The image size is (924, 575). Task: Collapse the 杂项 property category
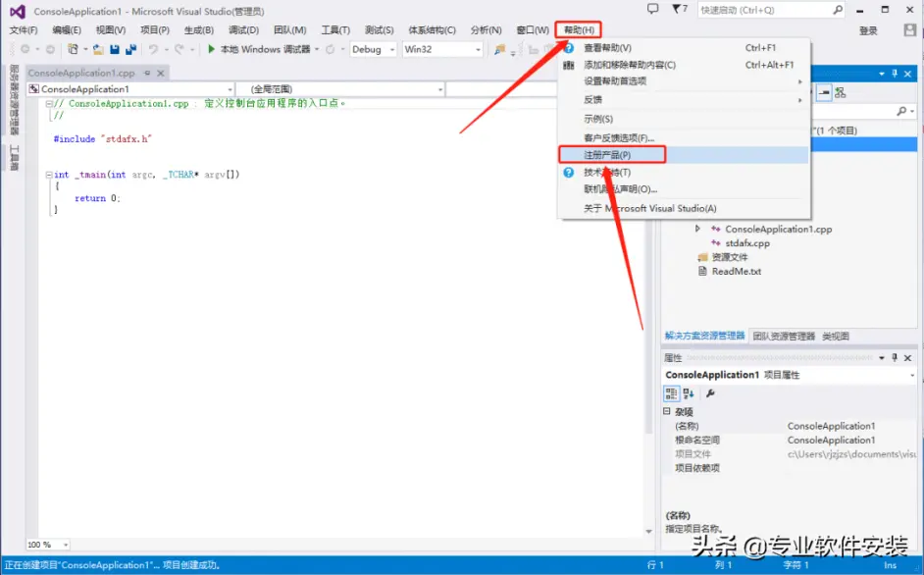pyautogui.click(x=667, y=411)
